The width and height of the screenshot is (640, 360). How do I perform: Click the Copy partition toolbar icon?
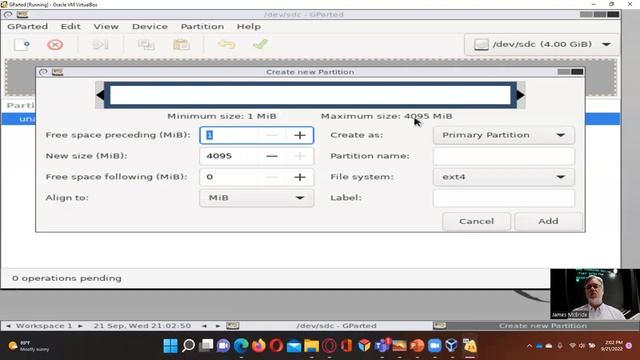(x=146, y=44)
